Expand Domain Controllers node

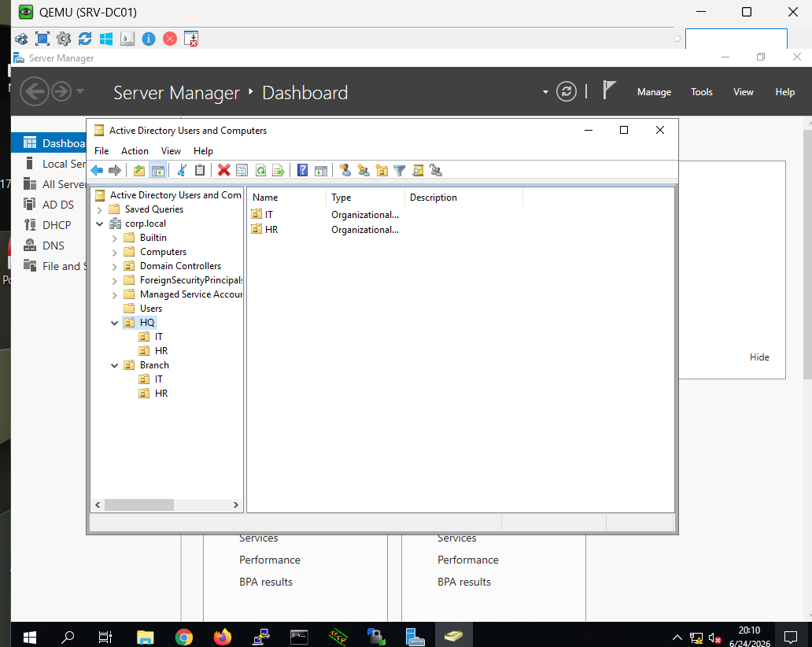tap(114, 266)
